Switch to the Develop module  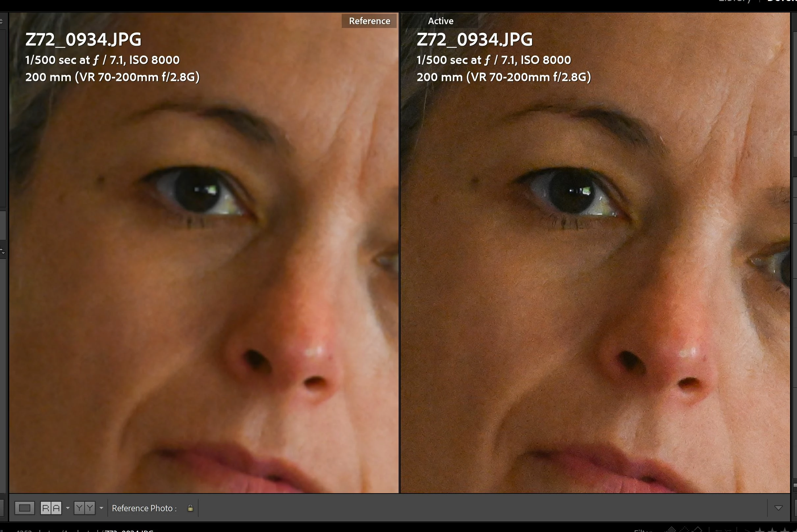point(782,1)
